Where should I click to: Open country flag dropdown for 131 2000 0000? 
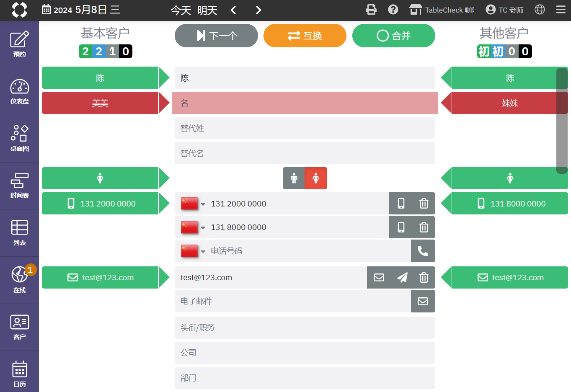193,204
